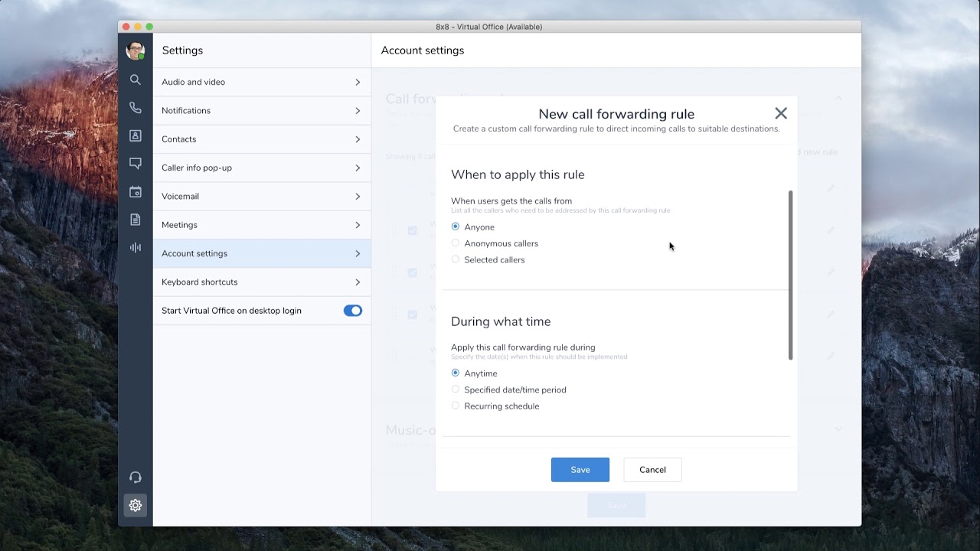Image resolution: width=980 pixels, height=551 pixels.
Task: Open the meetings calendar sidebar icon
Action: (x=136, y=191)
